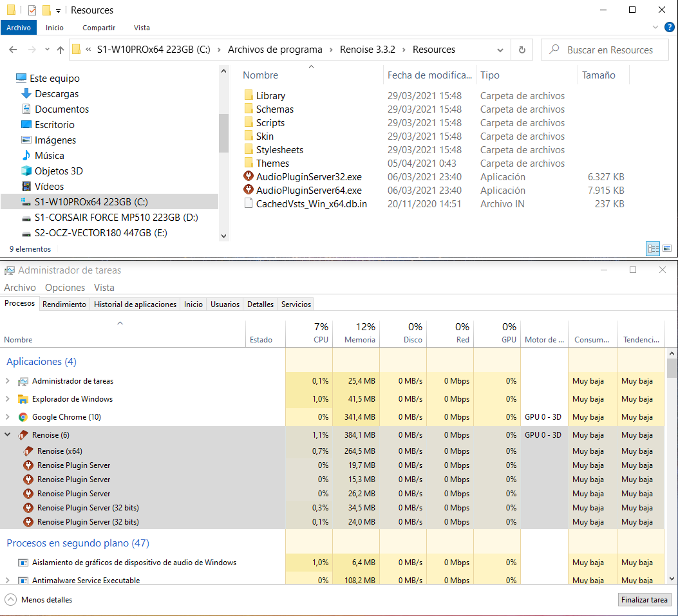Switch to large icons view in Explorer

667,248
